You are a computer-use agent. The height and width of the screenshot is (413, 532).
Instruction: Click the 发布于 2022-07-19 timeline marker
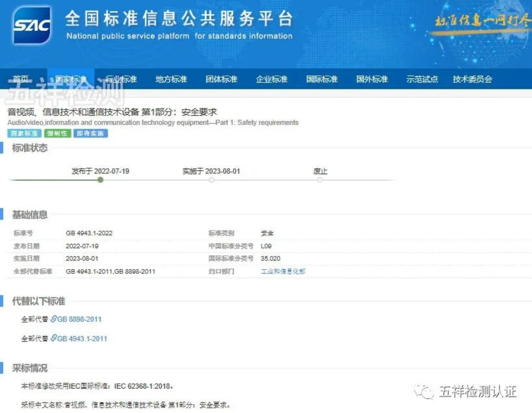tap(100, 180)
